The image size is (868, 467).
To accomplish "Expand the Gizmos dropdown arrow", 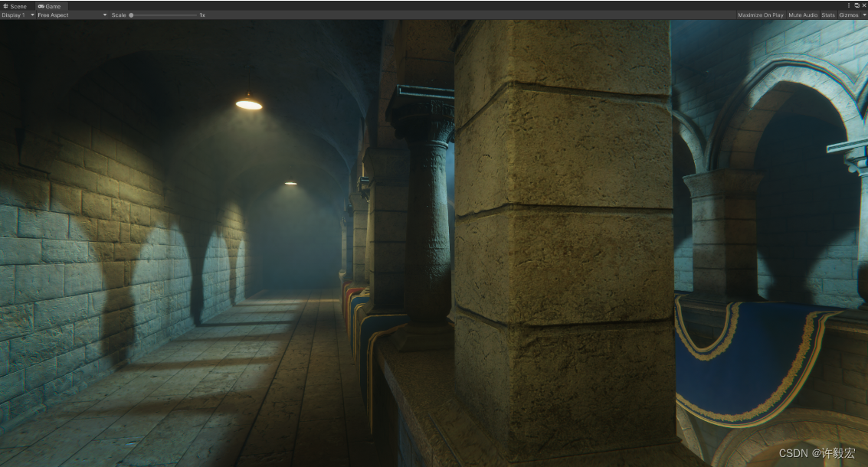I will 864,15.
